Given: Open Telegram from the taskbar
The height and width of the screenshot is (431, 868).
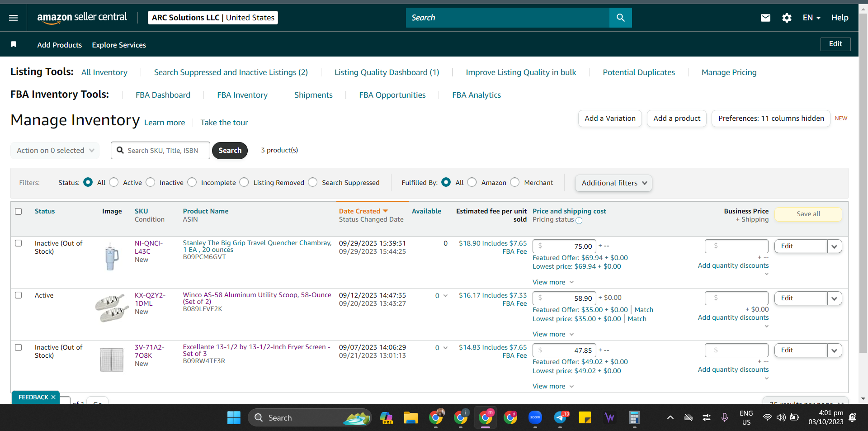Looking at the screenshot, I should click(561, 417).
